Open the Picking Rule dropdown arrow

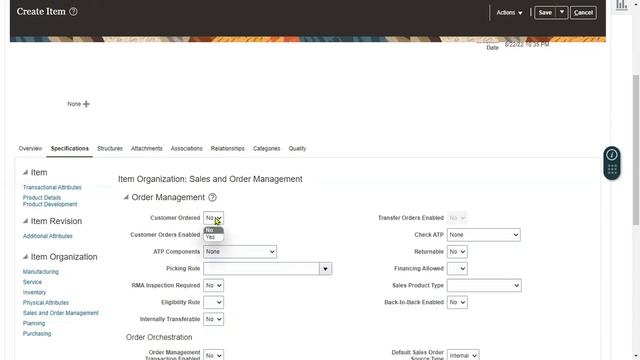(325, 269)
